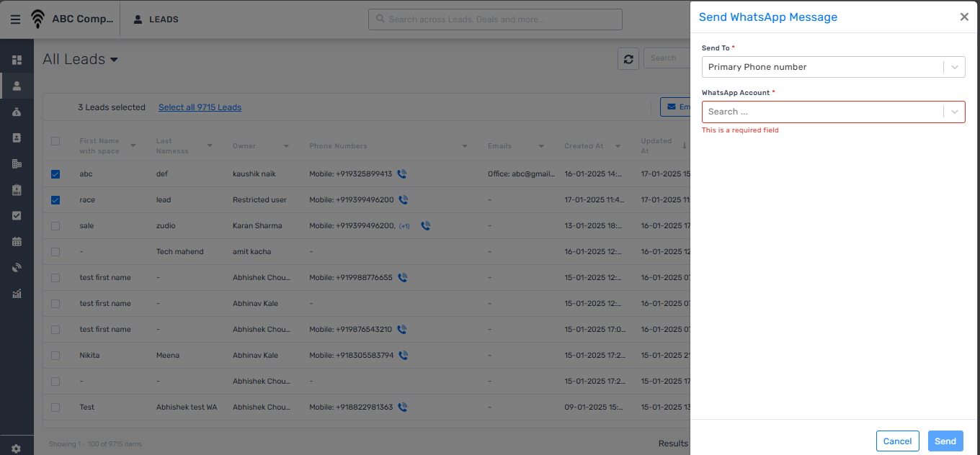980x455 pixels.
Task: Check the checkbox for Test Abhishek test WA
Action: [x=55, y=407]
